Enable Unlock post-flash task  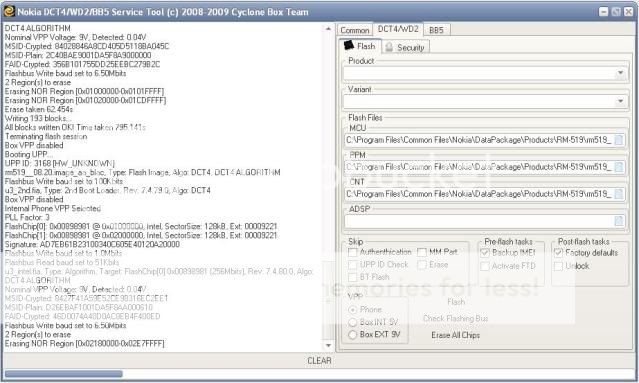(558, 266)
